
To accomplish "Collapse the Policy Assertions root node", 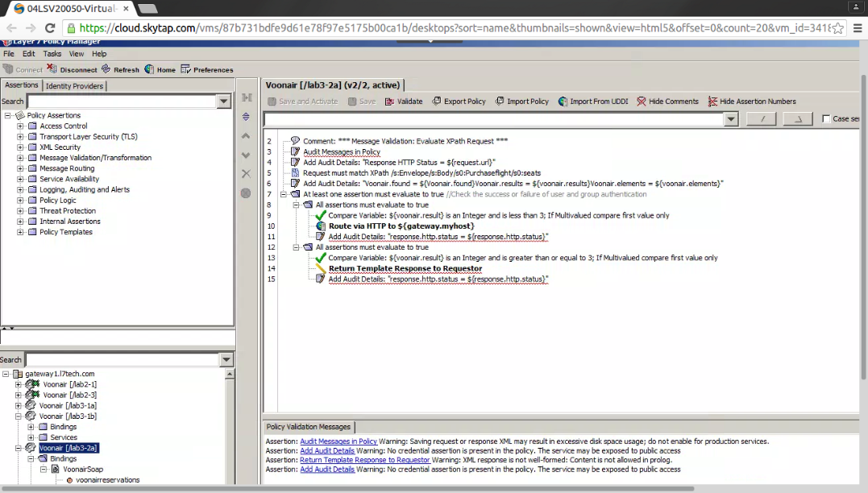I will point(8,116).
